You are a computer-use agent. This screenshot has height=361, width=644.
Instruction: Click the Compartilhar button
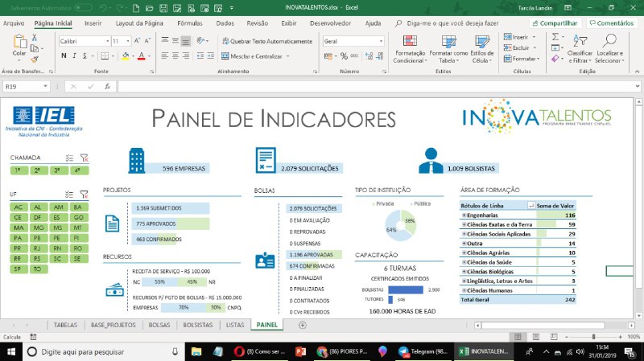pyautogui.click(x=555, y=23)
